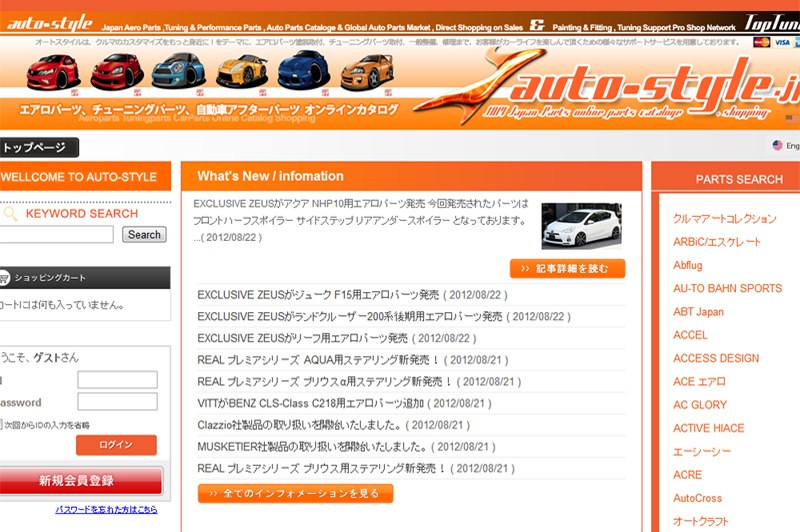Click 記事詳細を読む button
This screenshot has width=800, height=532.
[566, 268]
